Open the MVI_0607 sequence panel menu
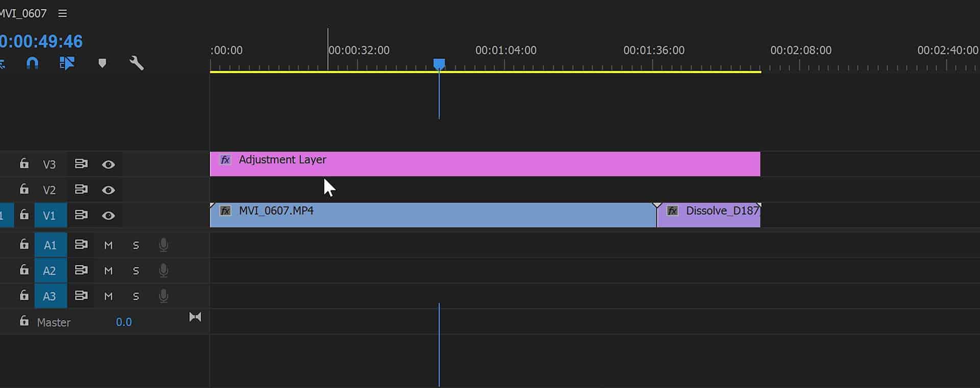The image size is (980, 388). click(62, 13)
